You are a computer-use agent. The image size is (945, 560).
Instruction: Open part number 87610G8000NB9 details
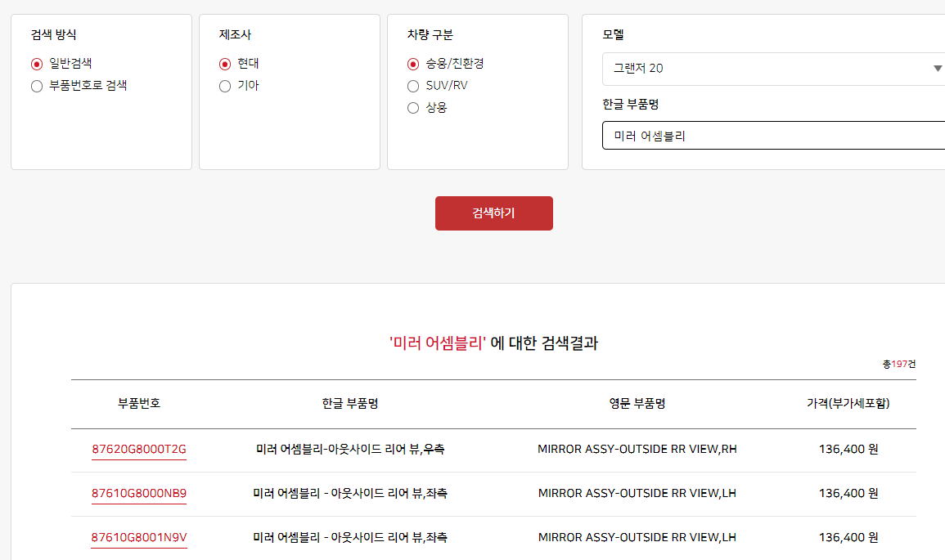click(x=139, y=493)
